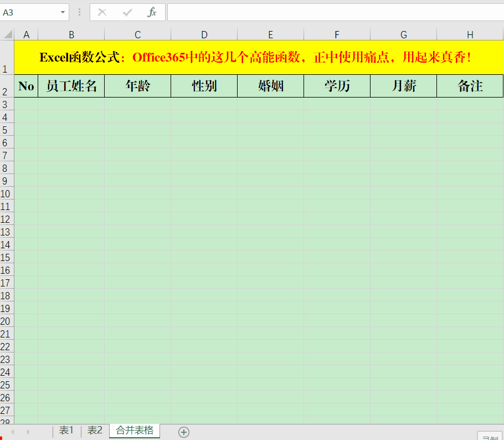Click the '婚姻' header cell

[271, 86]
